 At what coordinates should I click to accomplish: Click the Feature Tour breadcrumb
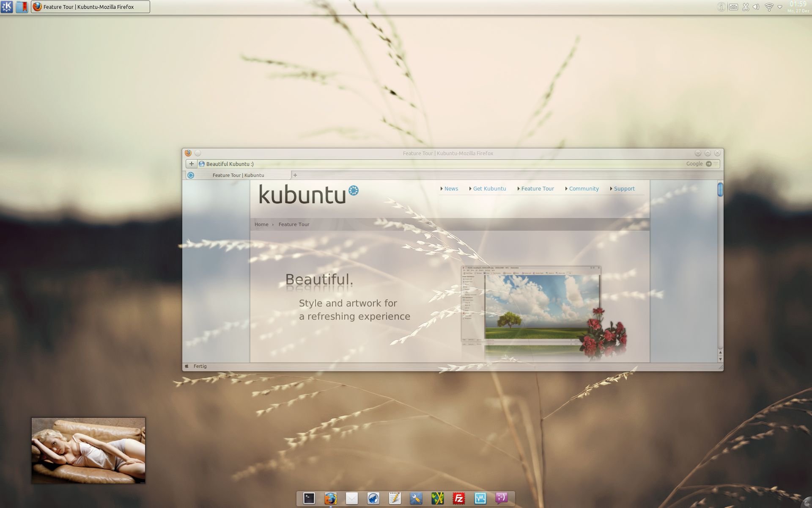pos(294,224)
